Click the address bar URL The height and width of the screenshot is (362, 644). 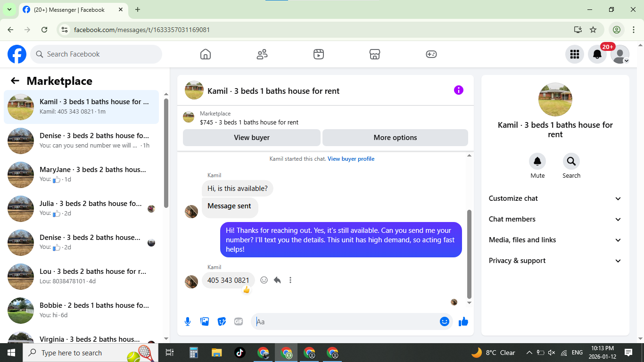point(142,30)
